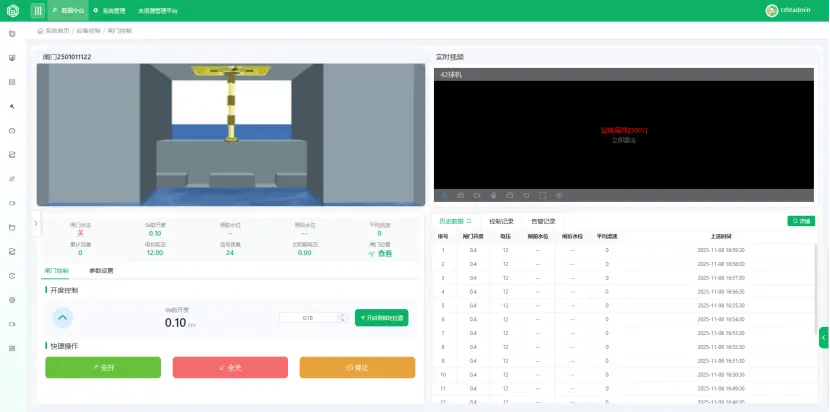
Task: Click the blue first icon in the video toolbar
Action: tap(444, 195)
